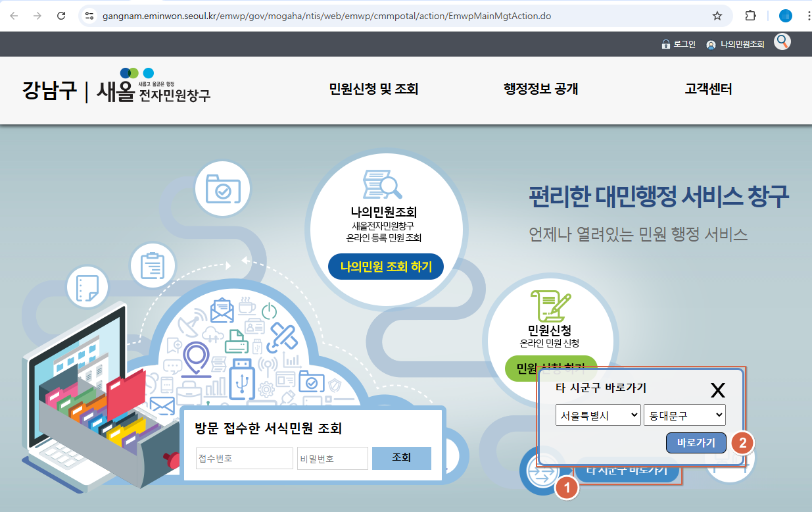
Task: Click the 바로가기 button in the popup
Action: pyautogui.click(x=696, y=443)
